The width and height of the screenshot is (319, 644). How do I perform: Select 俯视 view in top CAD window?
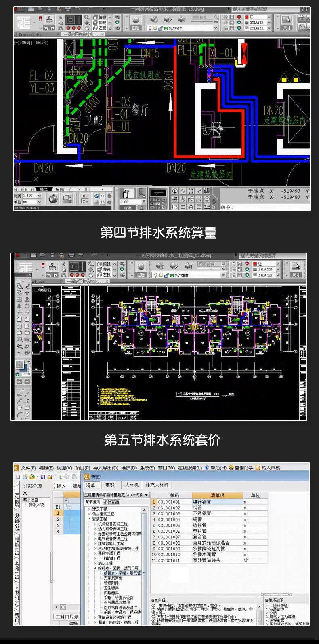click(99, 17)
